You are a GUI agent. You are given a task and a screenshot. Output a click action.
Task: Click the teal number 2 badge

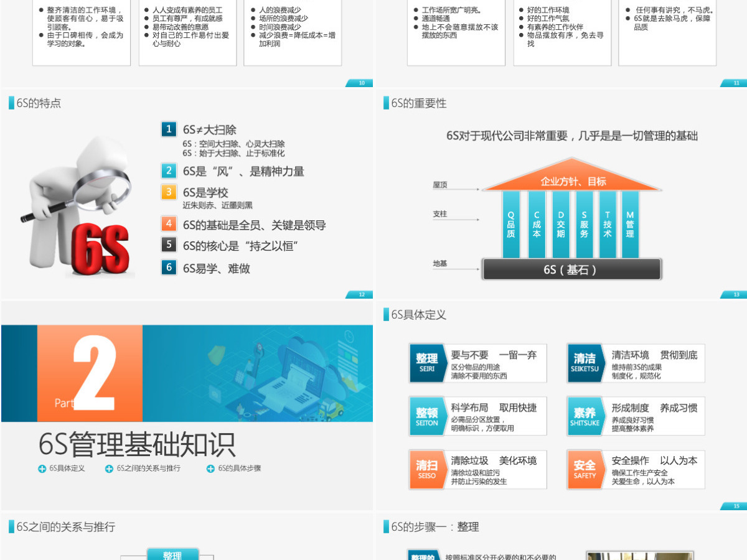coord(168,170)
